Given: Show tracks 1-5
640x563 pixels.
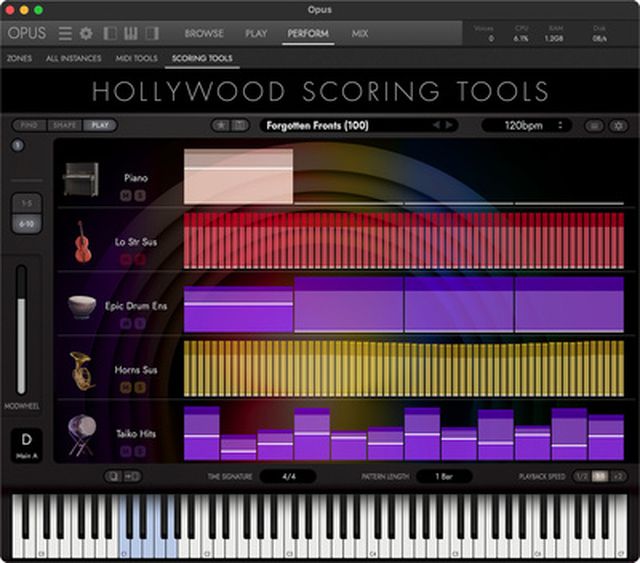Looking at the screenshot, I should click(x=27, y=203).
